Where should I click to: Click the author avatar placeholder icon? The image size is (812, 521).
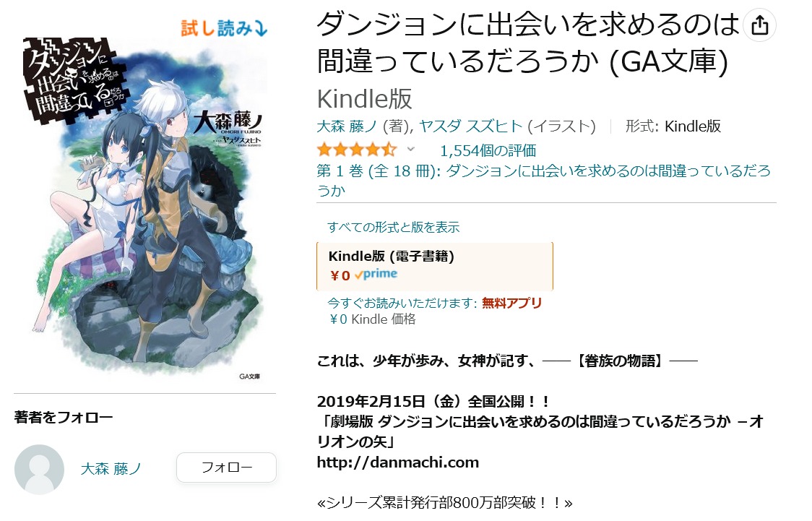pos(39,469)
